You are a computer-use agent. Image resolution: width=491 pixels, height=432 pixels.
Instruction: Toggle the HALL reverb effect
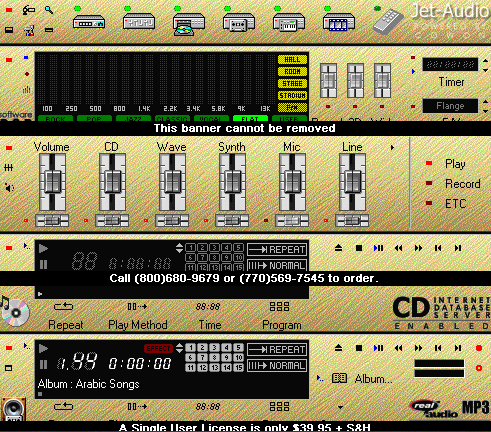click(x=292, y=60)
